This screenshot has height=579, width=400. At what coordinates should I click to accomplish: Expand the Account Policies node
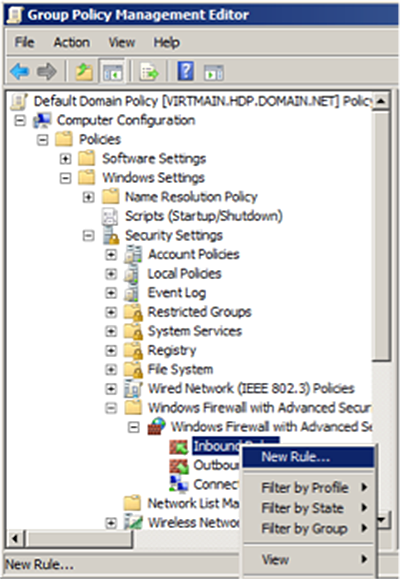click(x=111, y=255)
